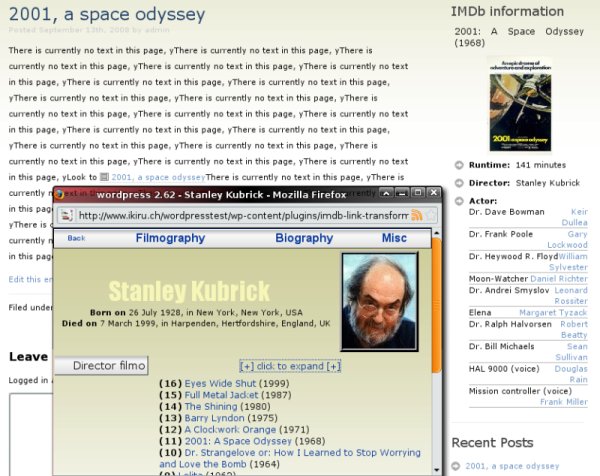600x476 pixels.
Task: Click the 2001 movie poster thumbnail
Action: point(520,104)
